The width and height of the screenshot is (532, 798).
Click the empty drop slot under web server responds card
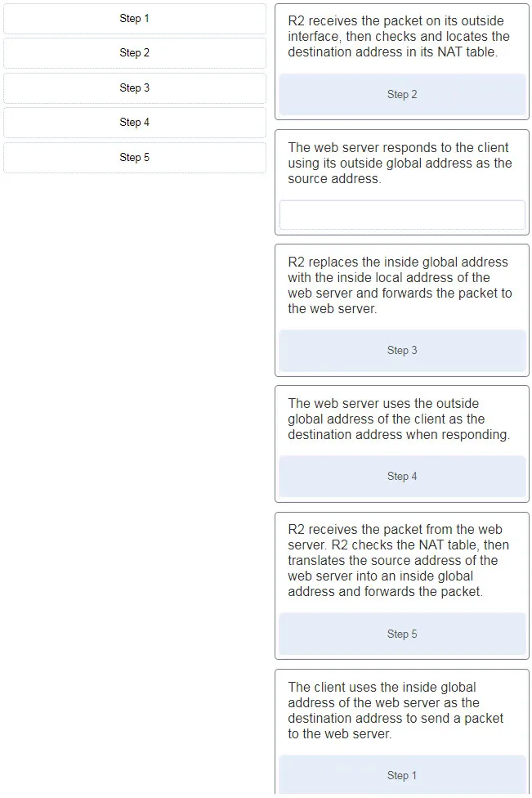[402, 215]
